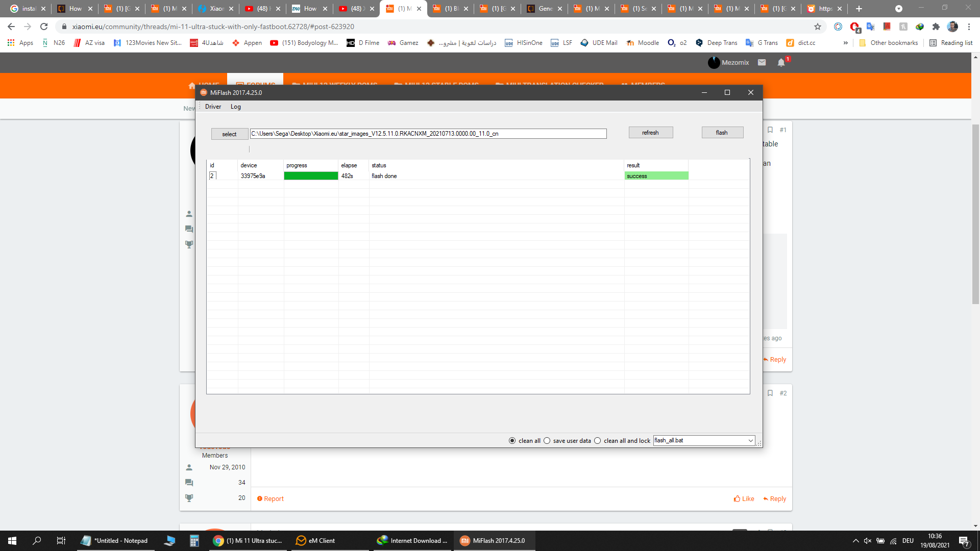The width and height of the screenshot is (980, 551).
Task: Click the flash done status text
Action: [384, 176]
